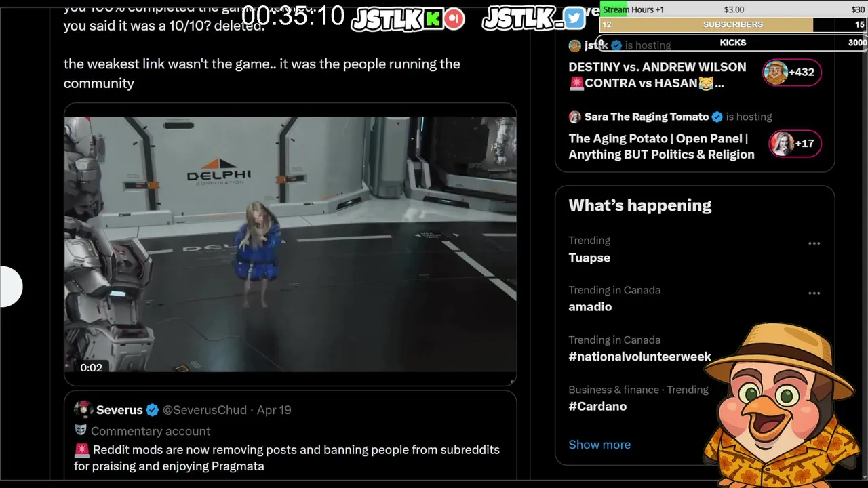Screen dimensions: 868x488
Task: Click the 0:02 video time badge
Action: pyautogui.click(x=91, y=367)
